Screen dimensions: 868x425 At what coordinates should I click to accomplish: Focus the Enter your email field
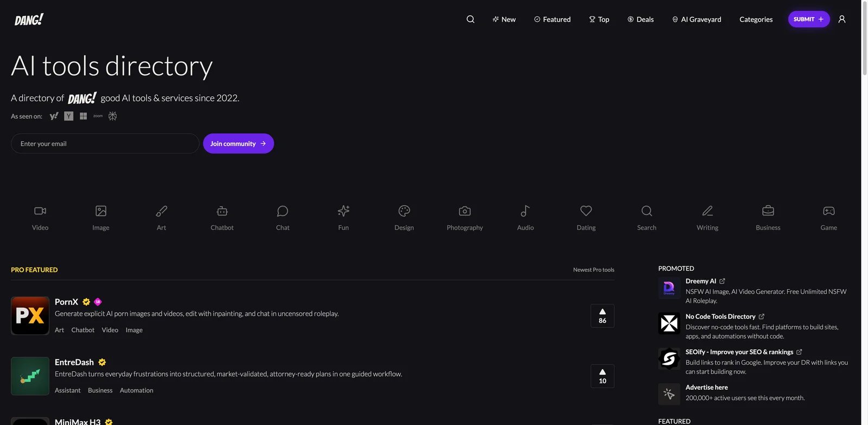click(105, 144)
